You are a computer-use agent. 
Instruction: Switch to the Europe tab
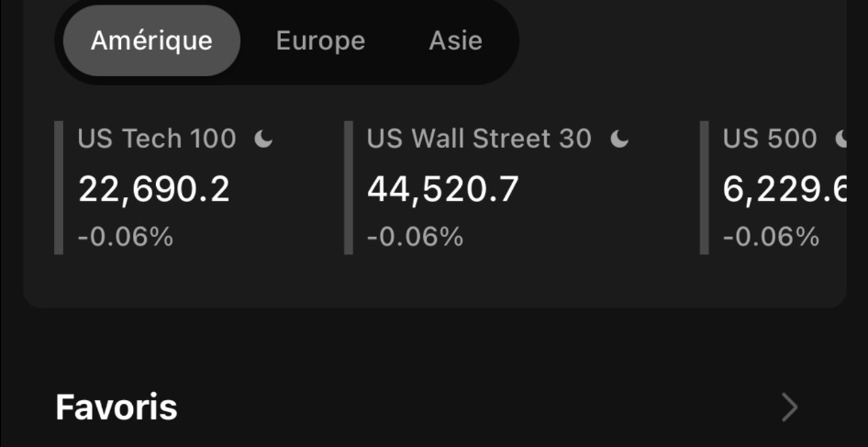pos(320,41)
